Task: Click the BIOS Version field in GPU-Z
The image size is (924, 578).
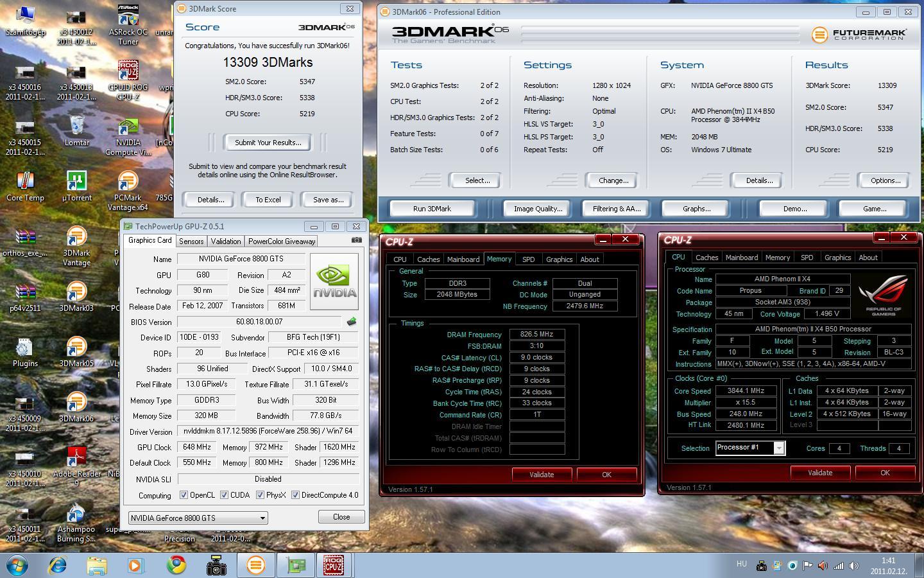Action: click(x=260, y=322)
